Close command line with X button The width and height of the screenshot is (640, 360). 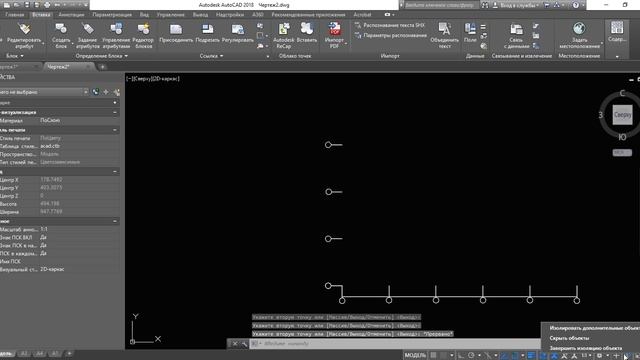[x=235, y=344]
